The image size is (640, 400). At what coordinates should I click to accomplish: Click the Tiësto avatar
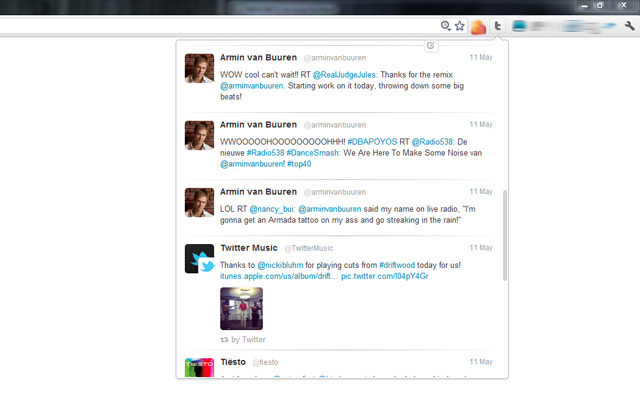click(x=199, y=367)
